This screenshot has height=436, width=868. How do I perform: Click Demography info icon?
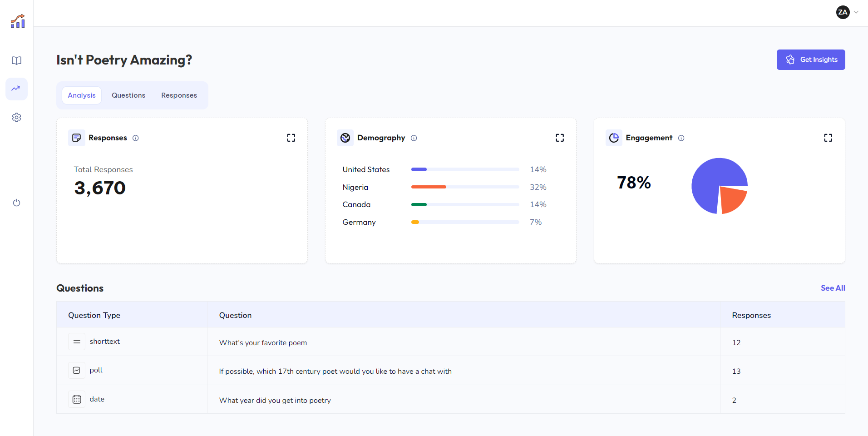pyautogui.click(x=414, y=138)
